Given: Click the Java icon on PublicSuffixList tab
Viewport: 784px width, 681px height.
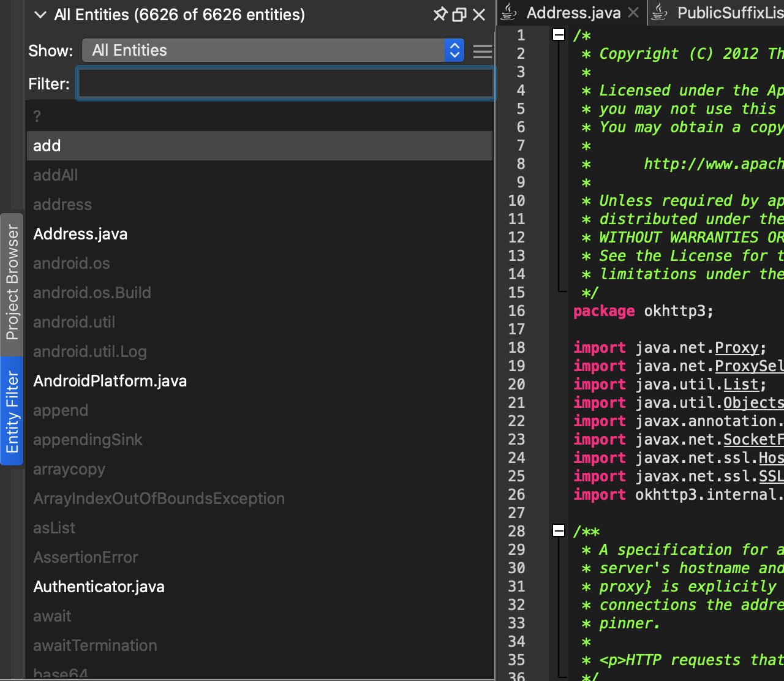Looking at the screenshot, I should pyautogui.click(x=659, y=13).
